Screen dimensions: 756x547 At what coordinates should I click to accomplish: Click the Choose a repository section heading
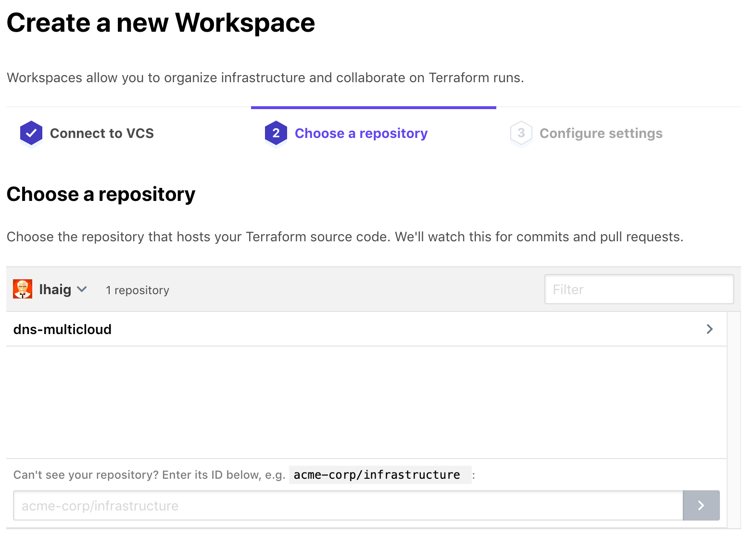(101, 194)
